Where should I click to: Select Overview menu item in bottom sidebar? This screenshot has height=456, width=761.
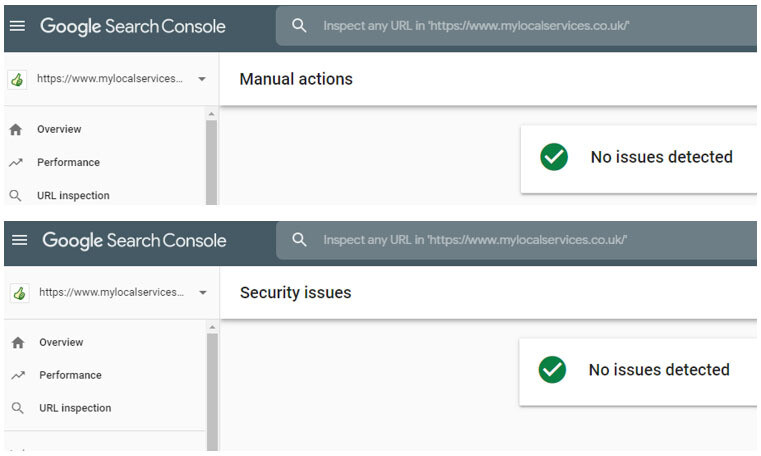point(61,343)
